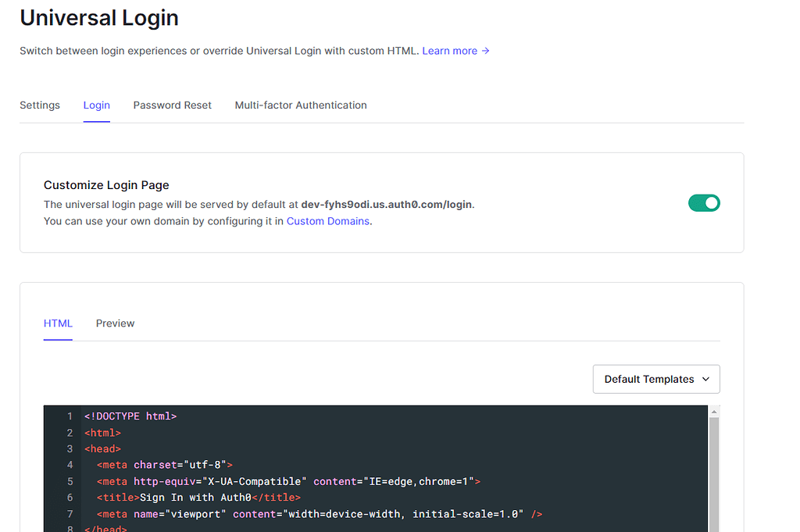Viewport: 800px width, 532px height.
Task: Open the Password Reset tab
Action: coord(172,105)
